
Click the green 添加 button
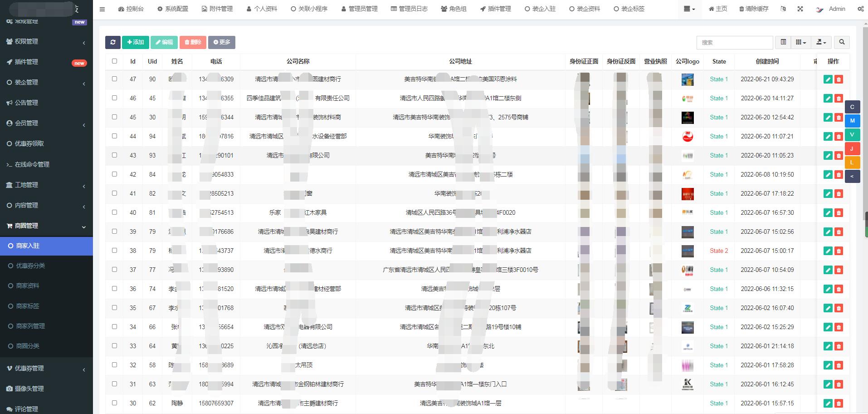(x=135, y=42)
